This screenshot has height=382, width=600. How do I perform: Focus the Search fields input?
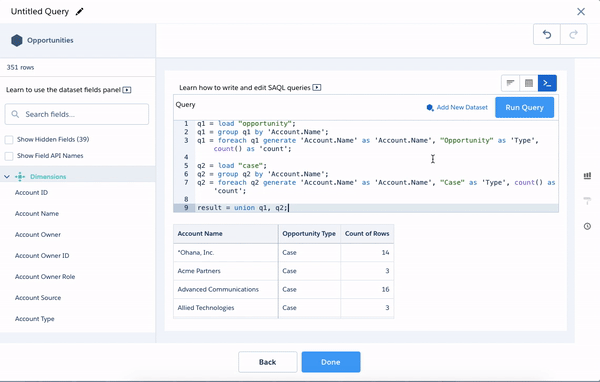pyautogui.click(x=77, y=114)
